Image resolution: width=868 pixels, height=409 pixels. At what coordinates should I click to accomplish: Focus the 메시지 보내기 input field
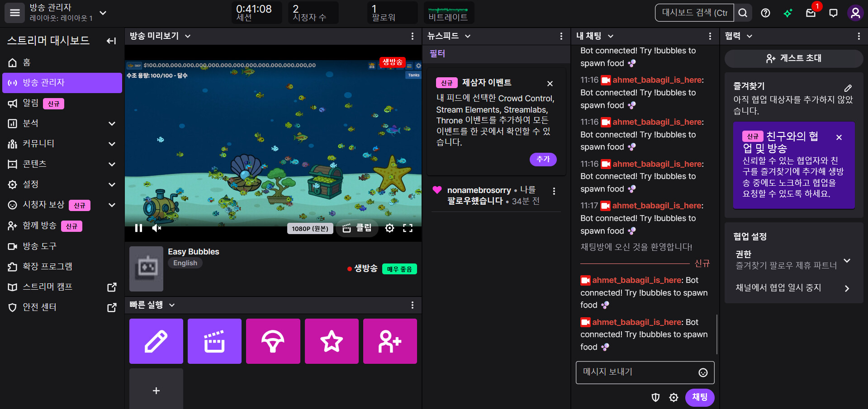coord(645,372)
